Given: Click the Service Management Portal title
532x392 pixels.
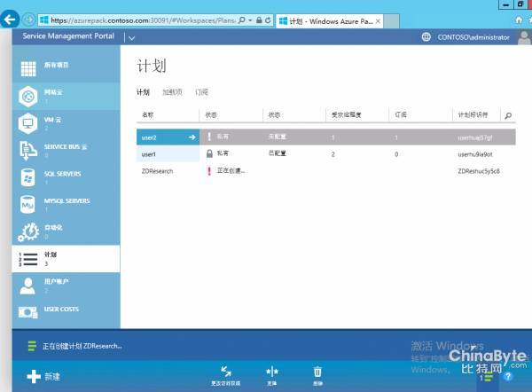Looking at the screenshot, I should pyautogui.click(x=68, y=36).
